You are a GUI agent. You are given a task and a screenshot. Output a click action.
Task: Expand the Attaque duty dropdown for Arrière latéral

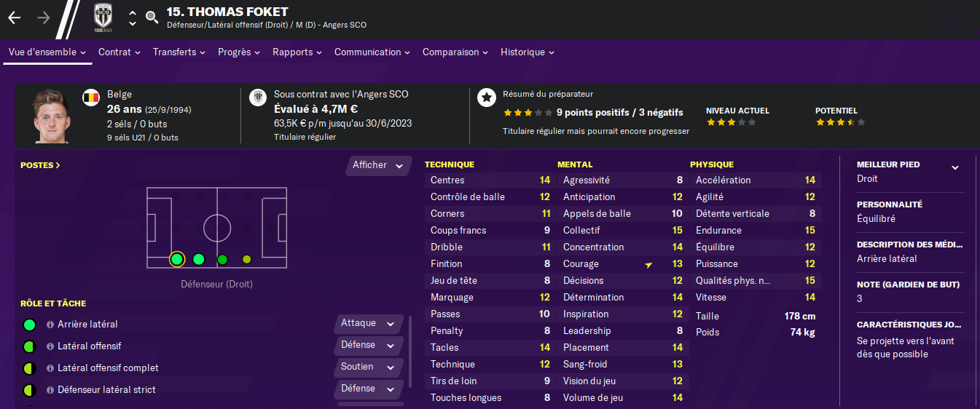pos(369,323)
